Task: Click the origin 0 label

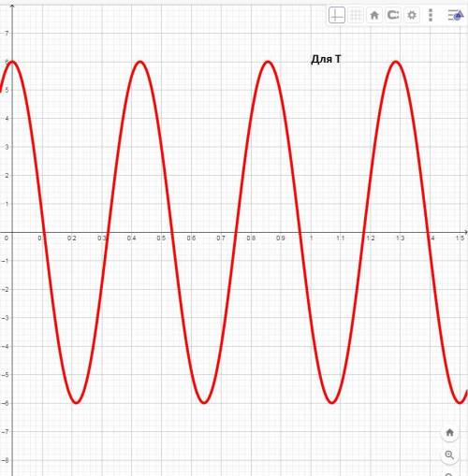Action: [7, 238]
